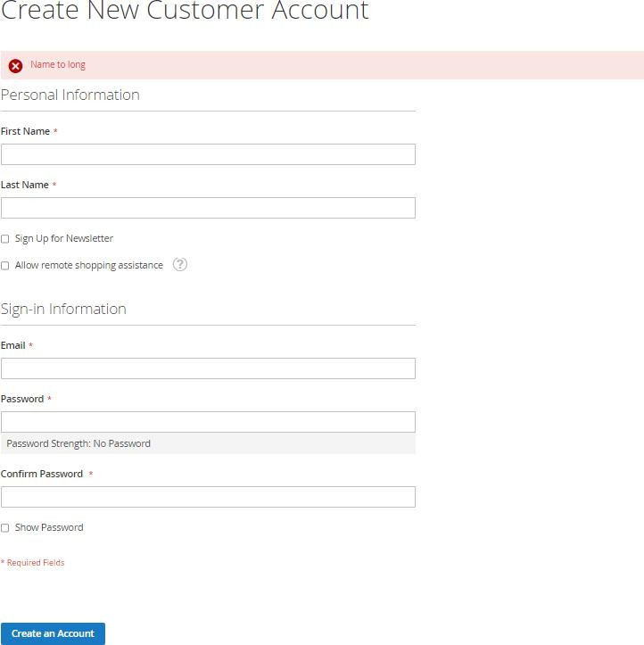Select the Email label text
Viewport: 644px width, 645px height.
pos(13,345)
